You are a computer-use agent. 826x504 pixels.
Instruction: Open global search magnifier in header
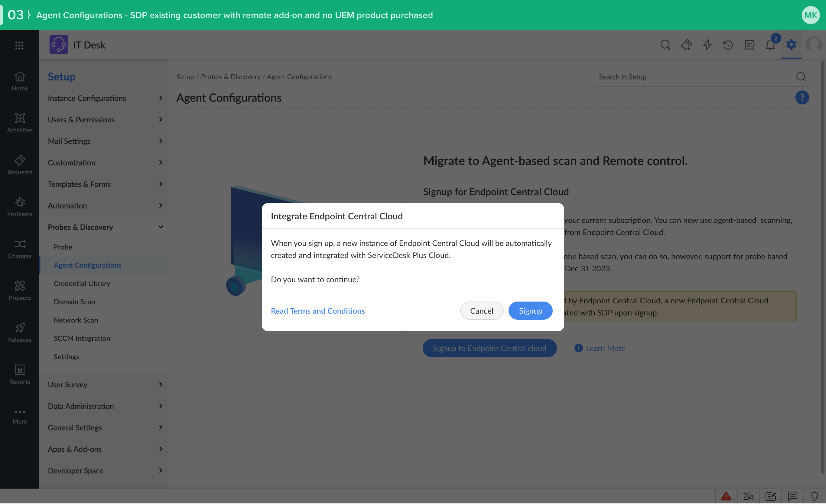coord(665,45)
